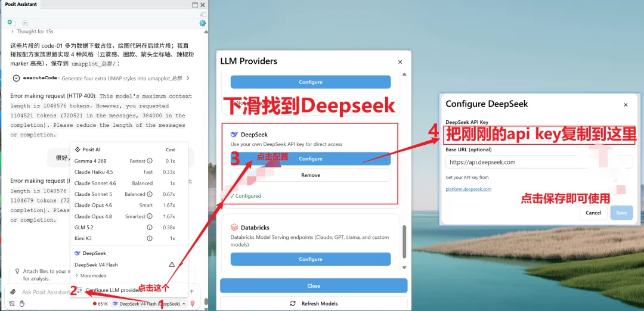Viewport: 644px width, 311px height.
Task: Maximize the Posit Assistant pane
Action: (x=195, y=5)
